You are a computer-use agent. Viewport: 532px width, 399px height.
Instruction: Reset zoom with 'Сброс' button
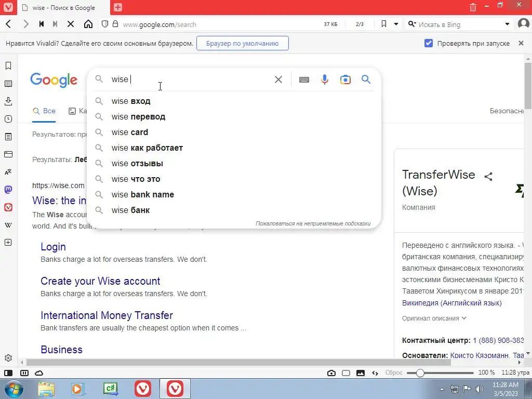pyautogui.click(x=394, y=373)
